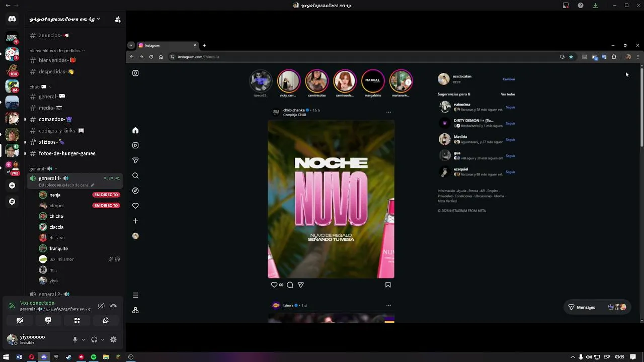This screenshot has width=644, height=362.
Task: Save the chkb.chanka post bookmark
Action: (x=388, y=285)
